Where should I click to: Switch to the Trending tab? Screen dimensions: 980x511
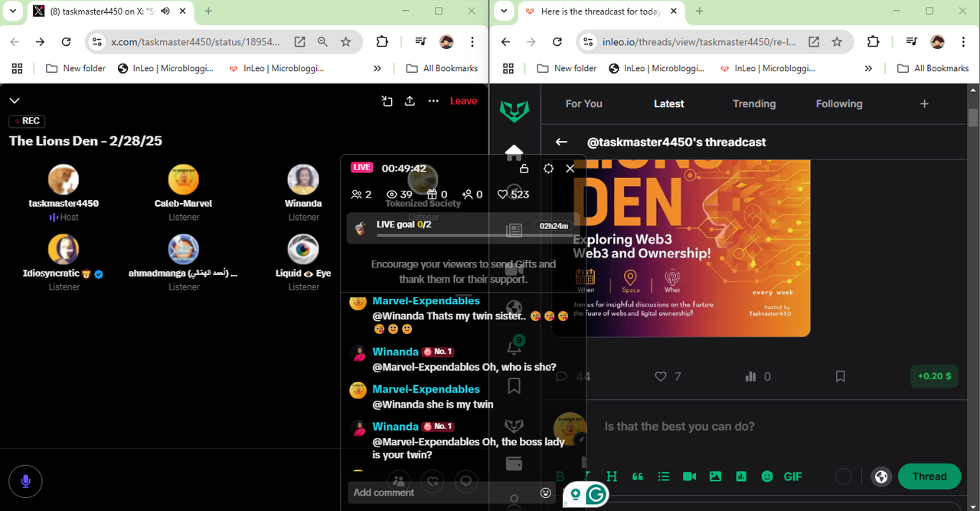754,103
